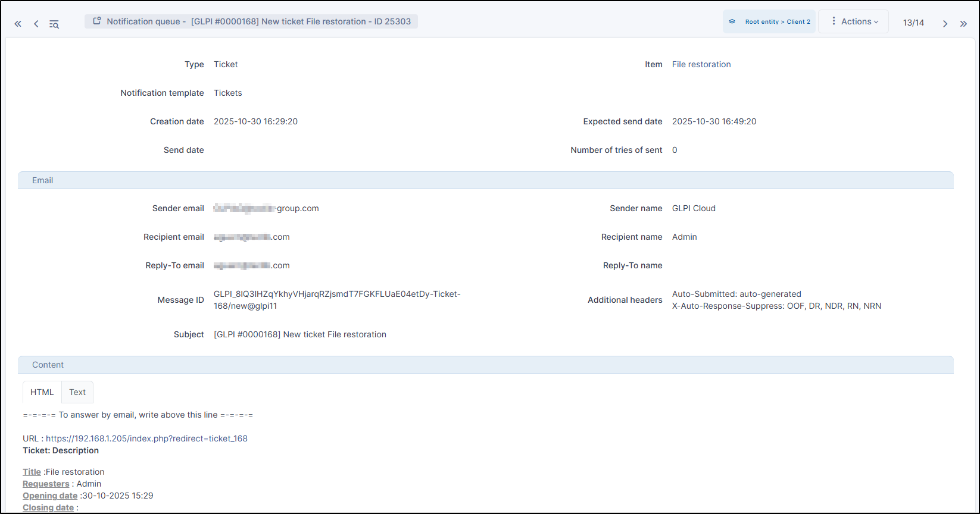This screenshot has width=980, height=514.
Task: Click the notification queue icon in the title
Action: pos(97,21)
